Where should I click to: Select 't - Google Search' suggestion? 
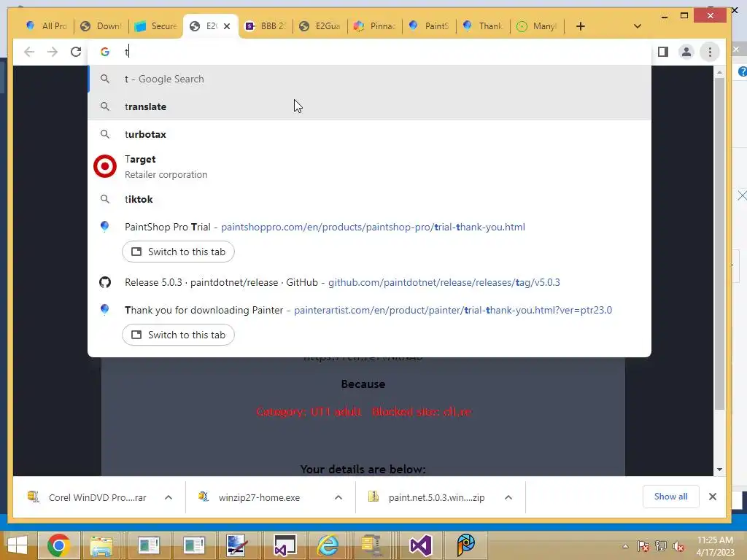(x=369, y=79)
